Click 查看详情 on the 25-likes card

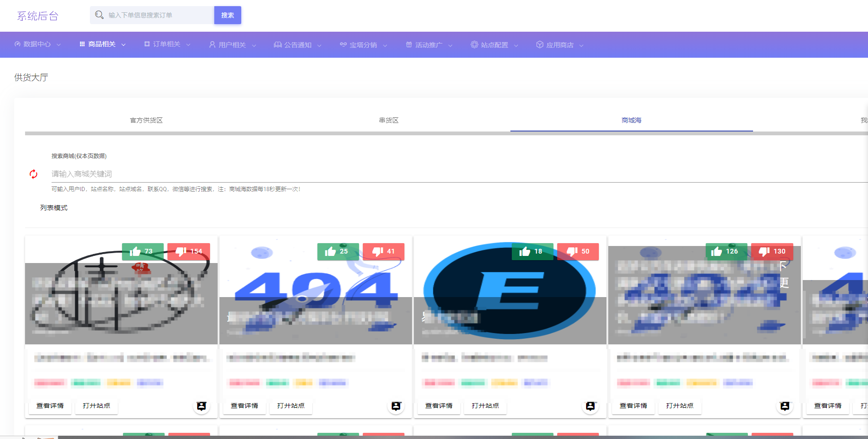pyautogui.click(x=245, y=406)
